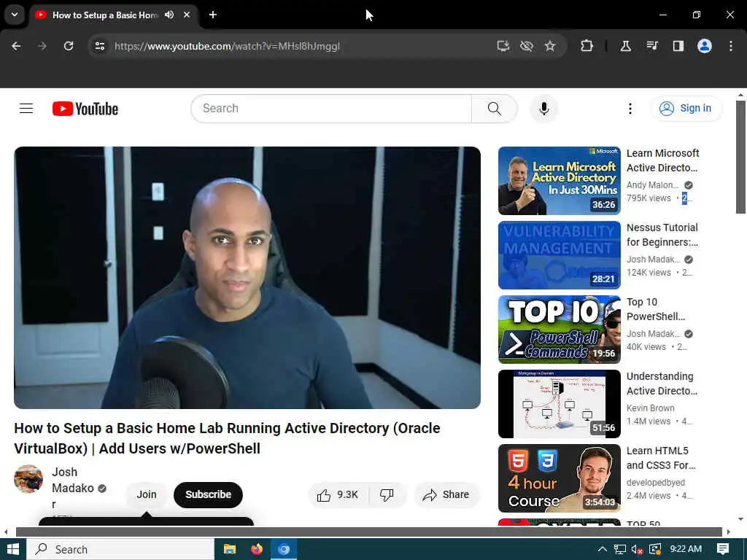Click the scroll down arrow
747x560 pixels.
740,519
